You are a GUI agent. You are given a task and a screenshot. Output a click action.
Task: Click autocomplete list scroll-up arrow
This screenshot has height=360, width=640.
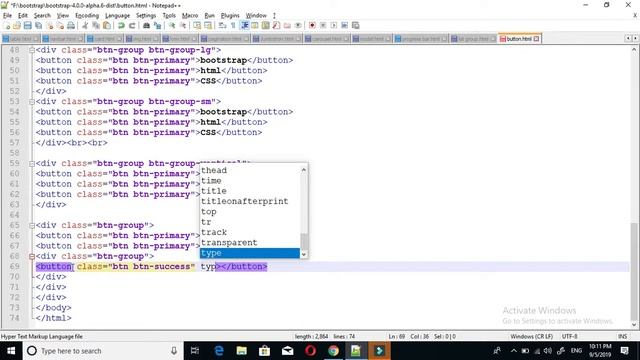coord(304,170)
